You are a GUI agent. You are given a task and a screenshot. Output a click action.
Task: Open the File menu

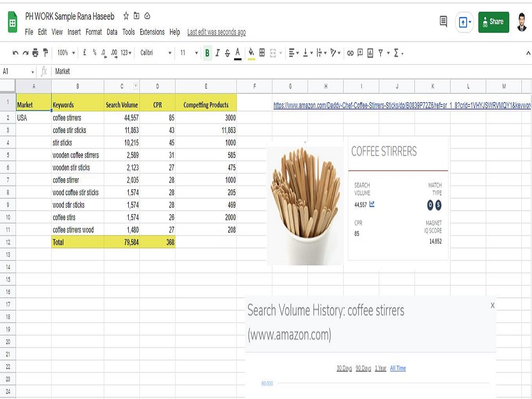(29, 32)
